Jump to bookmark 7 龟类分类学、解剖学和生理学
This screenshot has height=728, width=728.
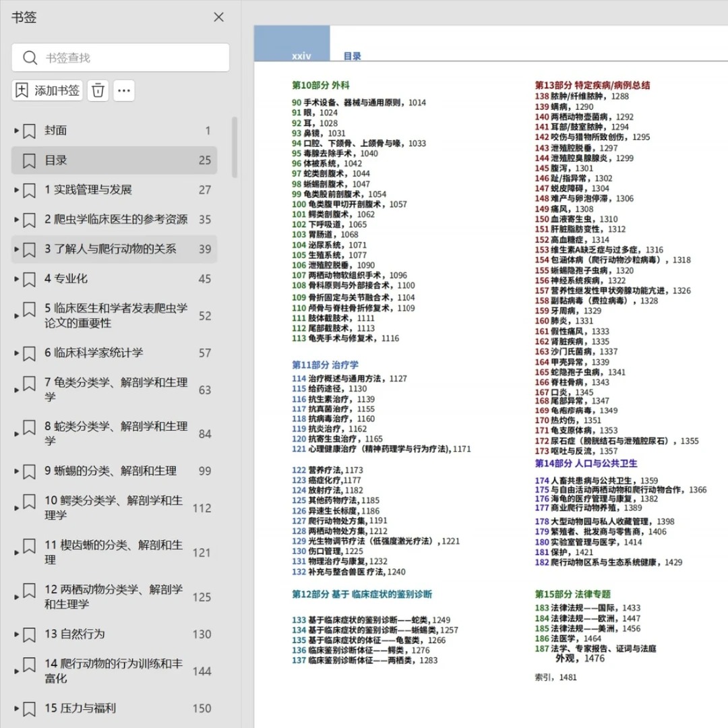coord(116,390)
